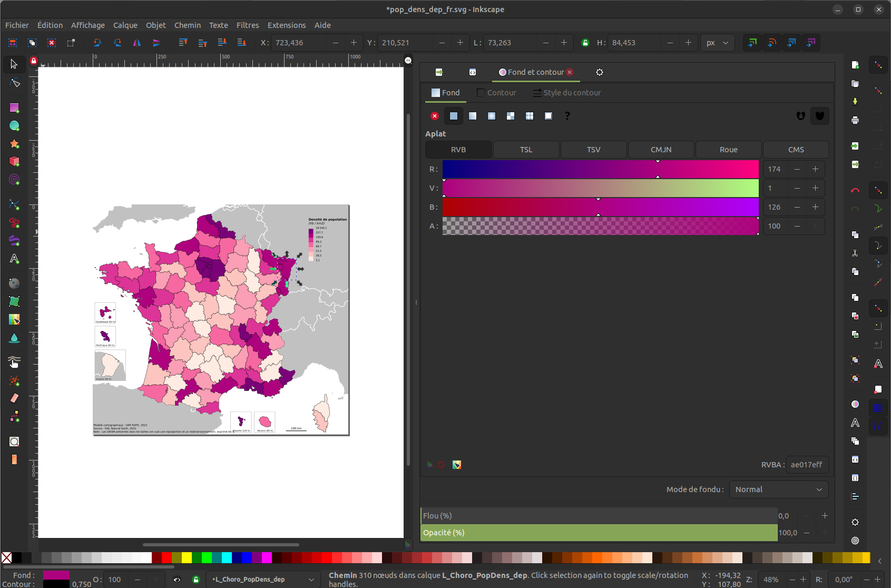Select the Node editing tool

[14, 83]
